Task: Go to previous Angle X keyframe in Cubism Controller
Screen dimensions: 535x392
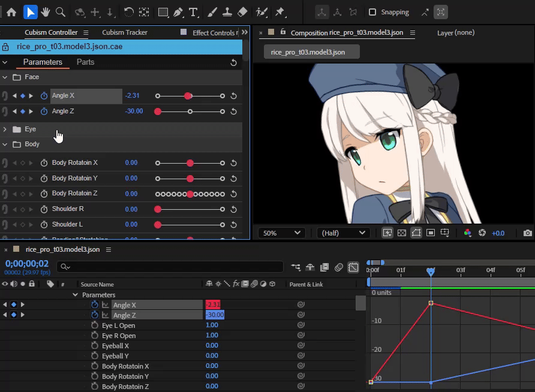Action: (14, 96)
